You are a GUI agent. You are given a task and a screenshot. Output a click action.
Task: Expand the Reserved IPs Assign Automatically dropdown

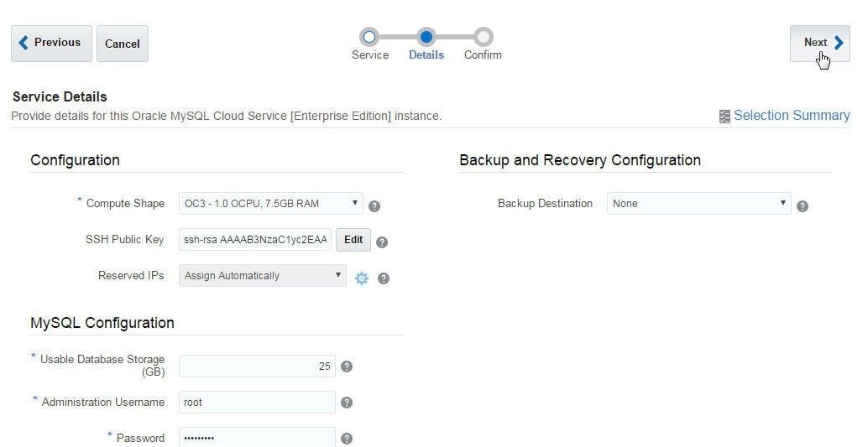coord(263,276)
